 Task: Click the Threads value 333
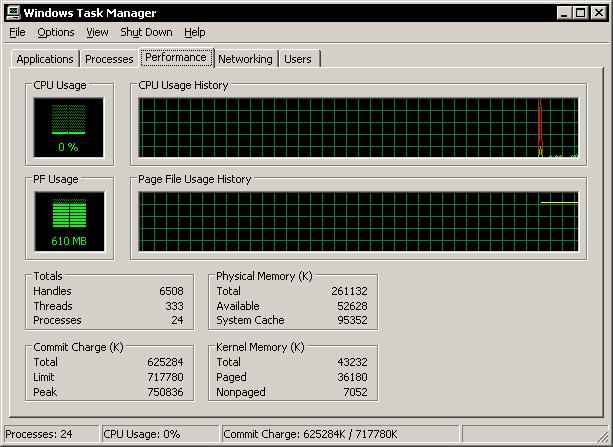pos(174,306)
